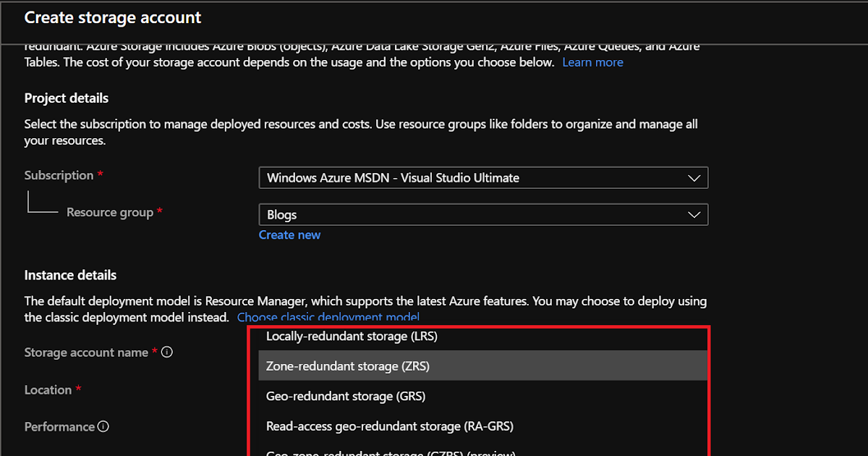Select the Geo-zone-redundant storage preview option
This screenshot has width=868, height=456.
click(391, 452)
